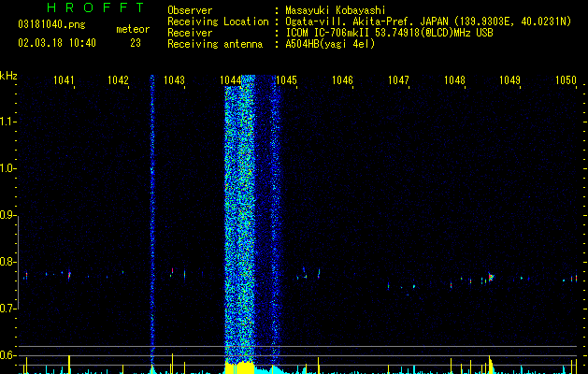The width and height of the screenshot is (588, 374).
Task: Click antenna text A504HB(yagi 4el)
Action: pyautogui.click(x=330, y=44)
